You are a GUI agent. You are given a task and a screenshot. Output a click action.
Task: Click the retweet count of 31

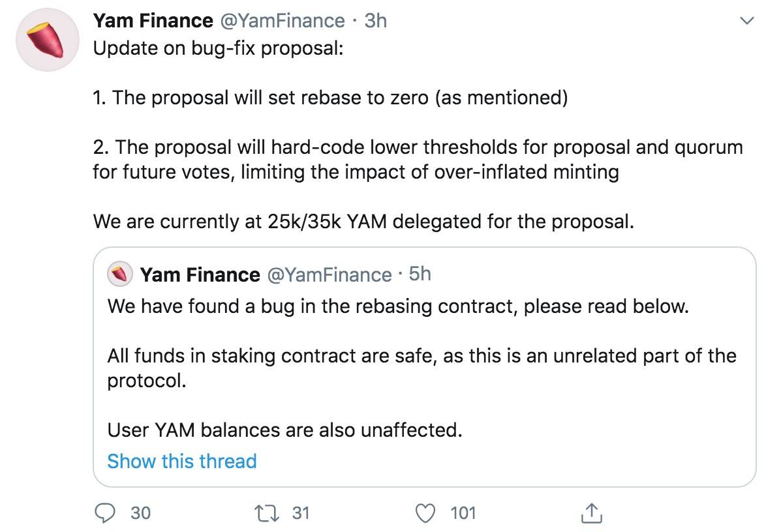[300, 513]
